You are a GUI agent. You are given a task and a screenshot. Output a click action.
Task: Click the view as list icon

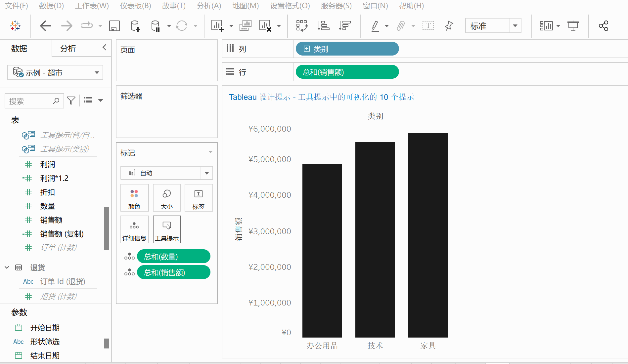pos(88,100)
